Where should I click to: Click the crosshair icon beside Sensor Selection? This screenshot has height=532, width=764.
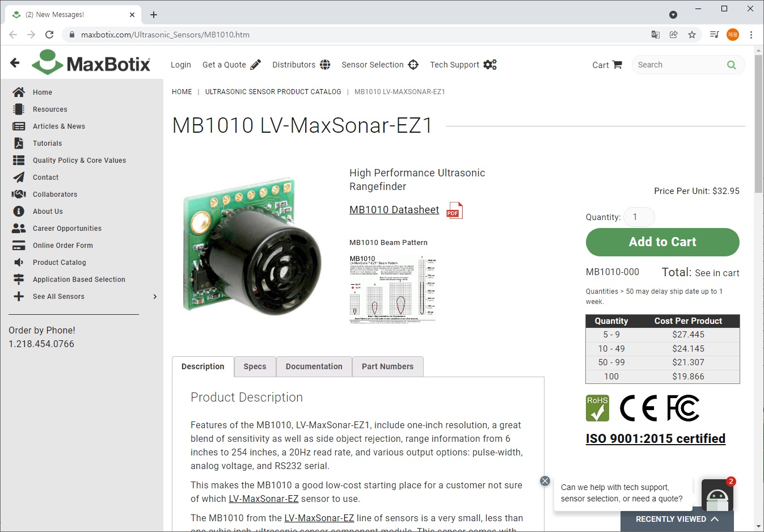413,65
